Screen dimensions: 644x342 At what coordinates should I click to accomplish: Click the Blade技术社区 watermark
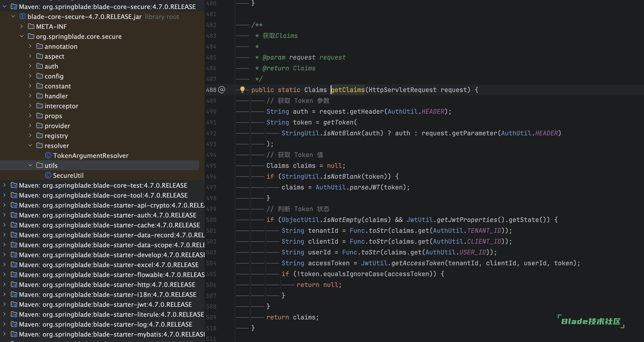pos(591,321)
